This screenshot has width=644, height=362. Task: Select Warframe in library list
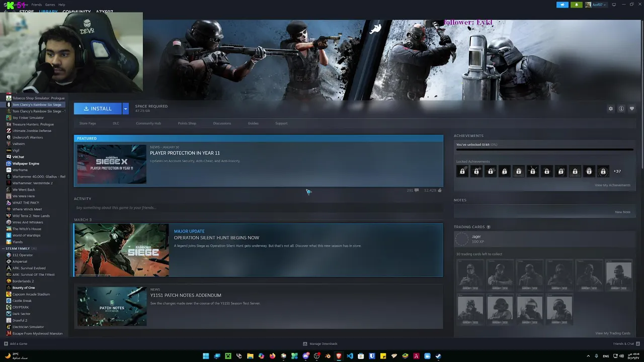click(x=20, y=170)
